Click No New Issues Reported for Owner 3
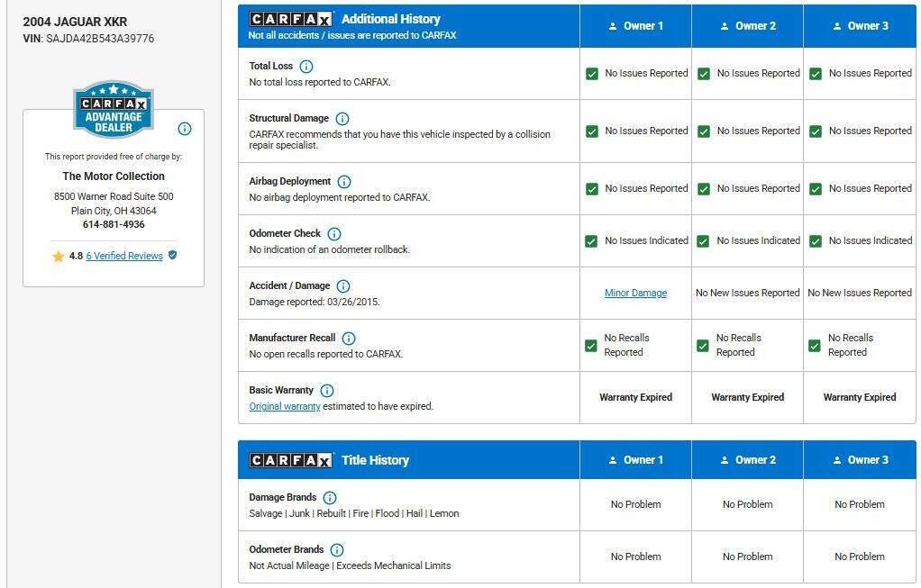This screenshot has width=921, height=588. [860, 293]
